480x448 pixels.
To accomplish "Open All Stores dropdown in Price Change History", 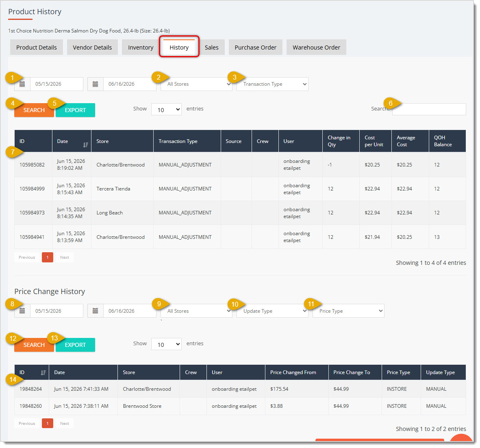I will pyautogui.click(x=197, y=311).
